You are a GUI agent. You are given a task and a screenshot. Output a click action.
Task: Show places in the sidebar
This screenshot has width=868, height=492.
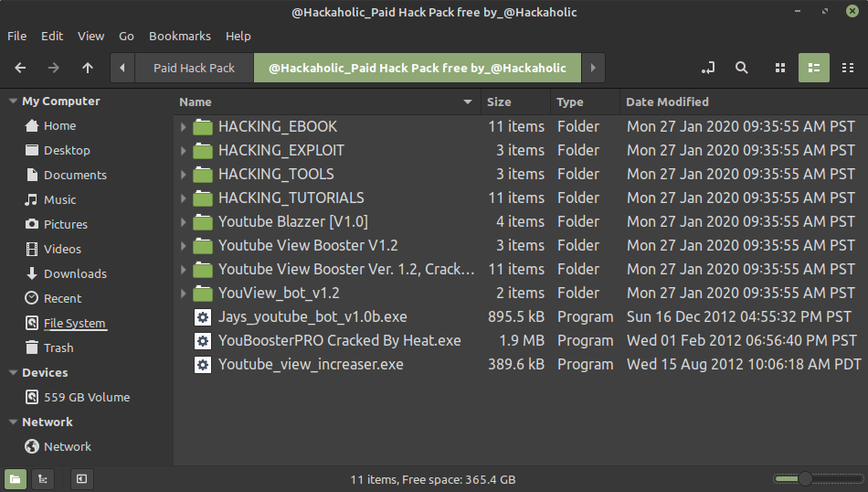(16, 479)
